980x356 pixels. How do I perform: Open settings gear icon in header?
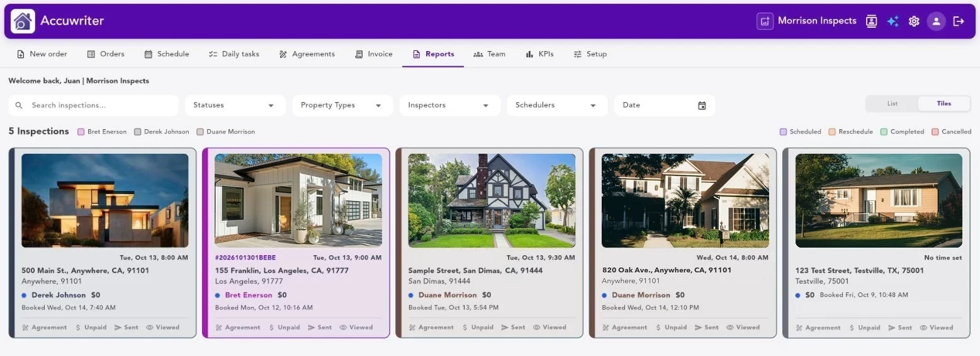click(x=914, y=21)
